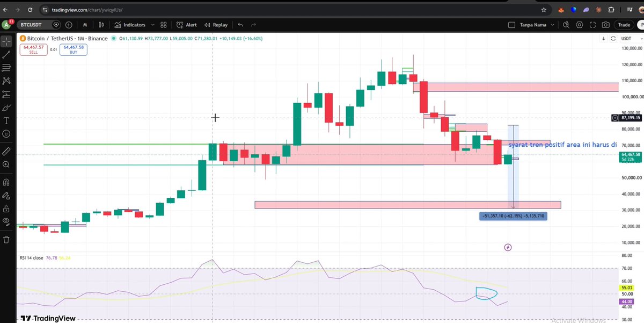Click the plus icon beside 87,199.15 price

point(615,118)
